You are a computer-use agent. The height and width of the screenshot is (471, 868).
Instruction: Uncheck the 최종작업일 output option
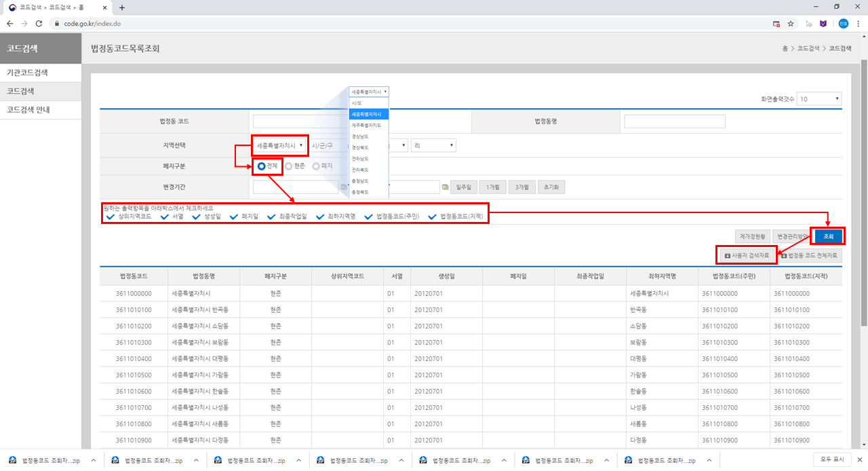pos(271,217)
